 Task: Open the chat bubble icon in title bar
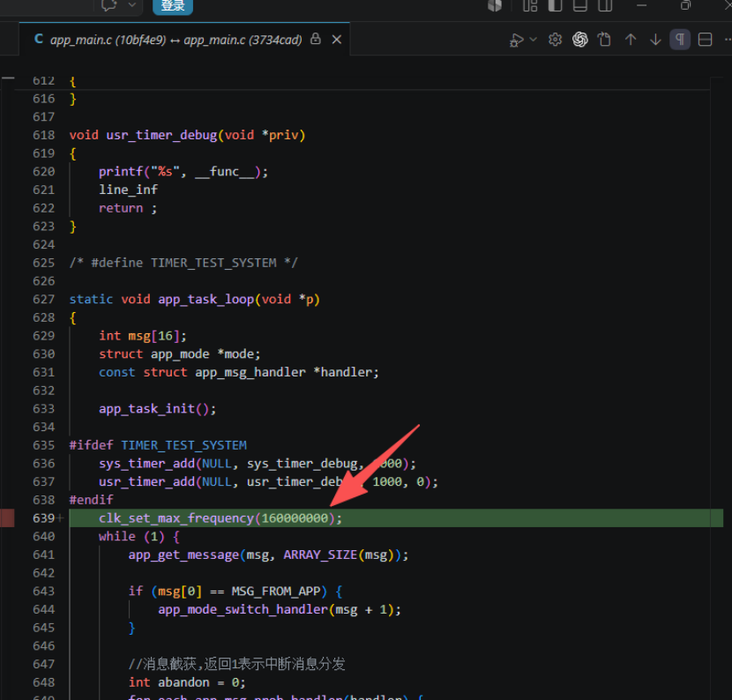pos(108,5)
